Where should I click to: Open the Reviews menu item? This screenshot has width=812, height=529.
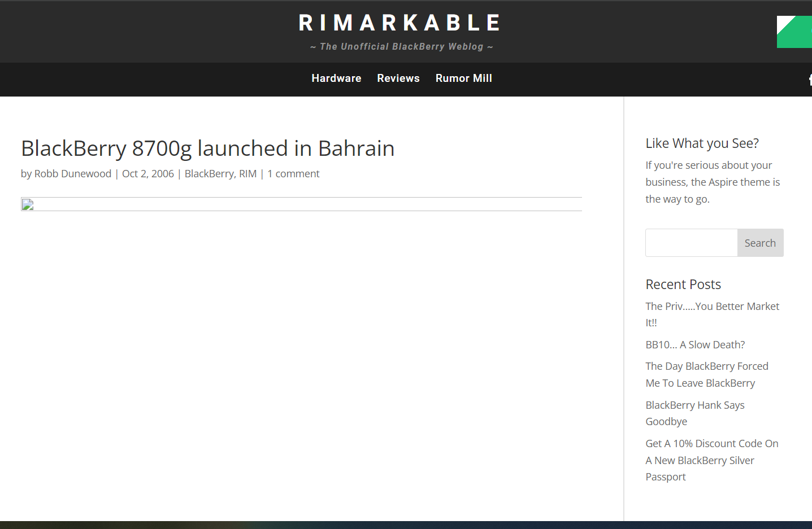point(398,78)
